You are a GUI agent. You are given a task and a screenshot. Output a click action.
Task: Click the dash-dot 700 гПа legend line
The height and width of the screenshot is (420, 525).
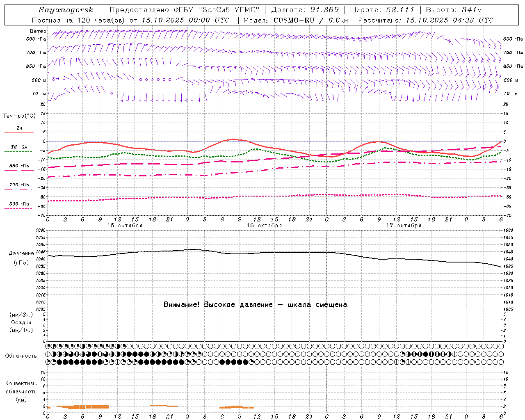pos(18,189)
